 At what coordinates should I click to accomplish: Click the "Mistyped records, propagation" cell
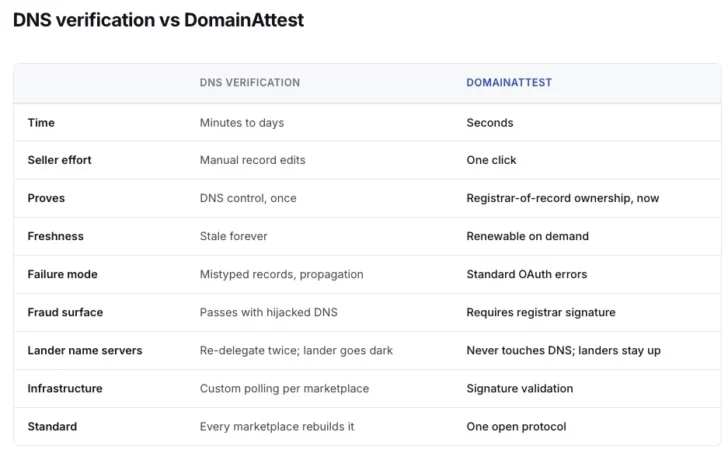click(x=281, y=274)
